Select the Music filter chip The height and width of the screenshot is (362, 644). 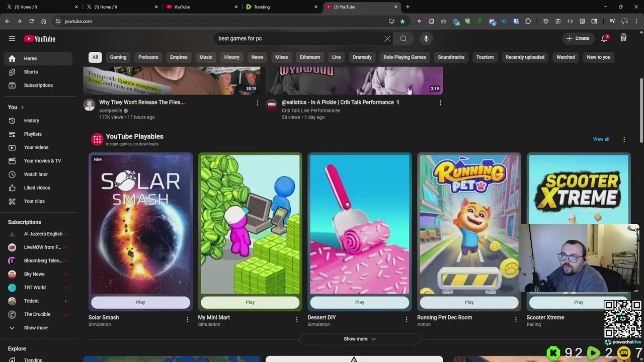pyautogui.click(x=206, y=57)
